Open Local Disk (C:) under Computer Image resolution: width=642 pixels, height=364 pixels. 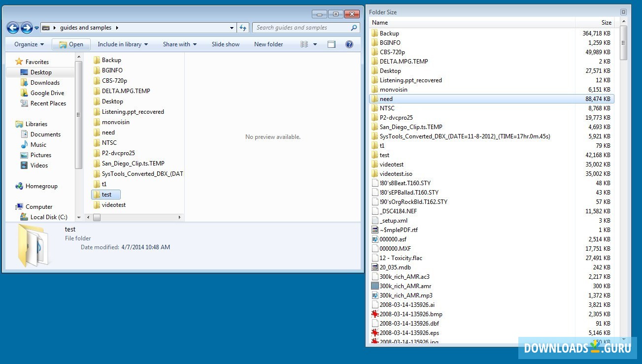(x=47, y=217)
